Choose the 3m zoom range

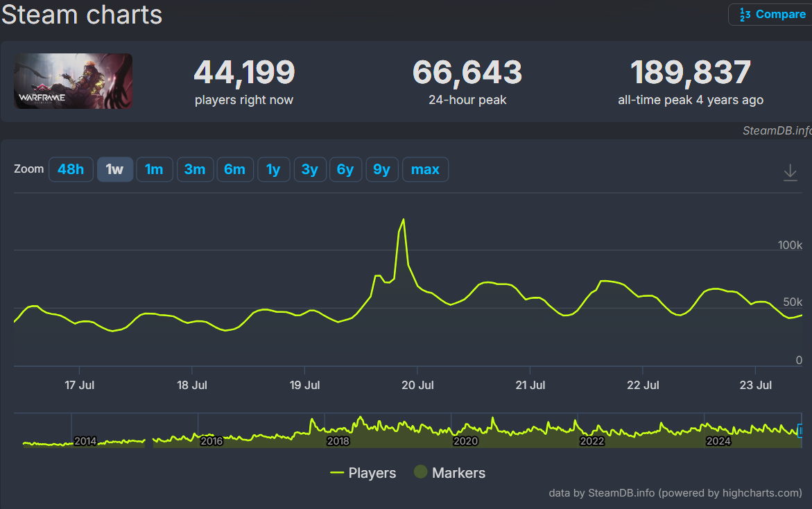[x=196, y=169]
